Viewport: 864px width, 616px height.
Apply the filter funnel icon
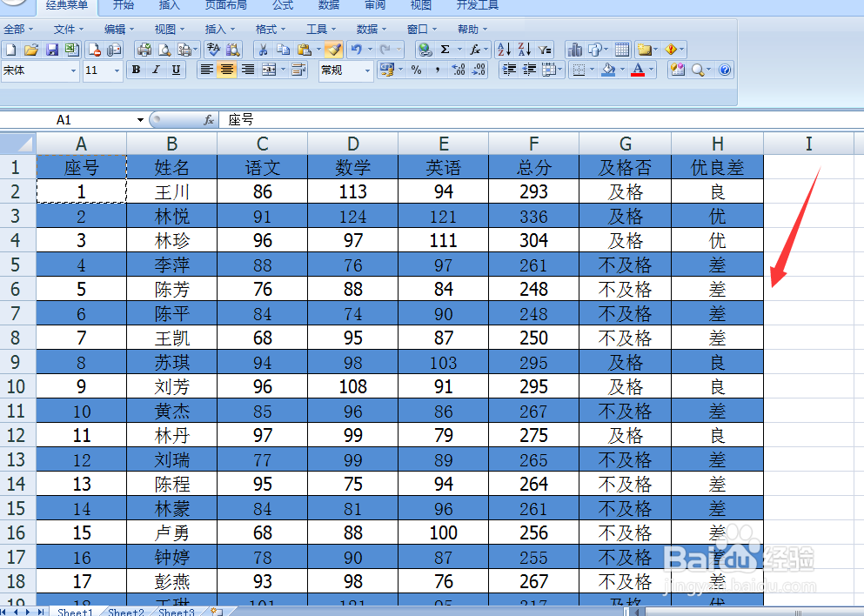[545, 50]
